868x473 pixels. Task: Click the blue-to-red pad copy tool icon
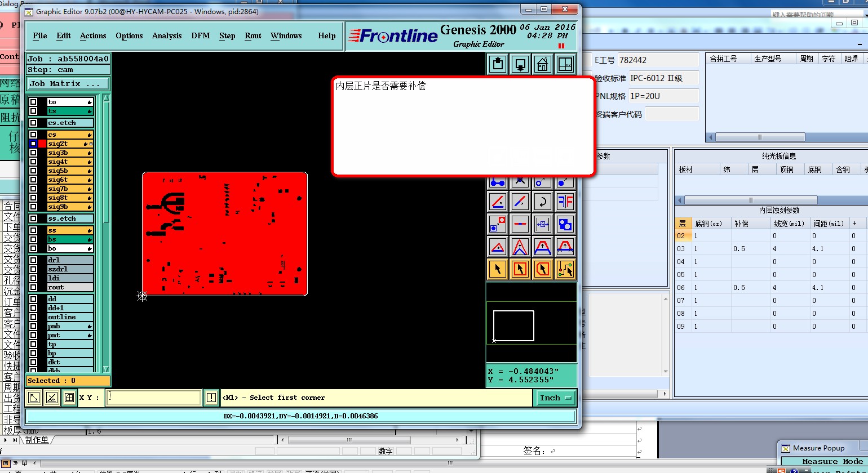click(498, 224)
